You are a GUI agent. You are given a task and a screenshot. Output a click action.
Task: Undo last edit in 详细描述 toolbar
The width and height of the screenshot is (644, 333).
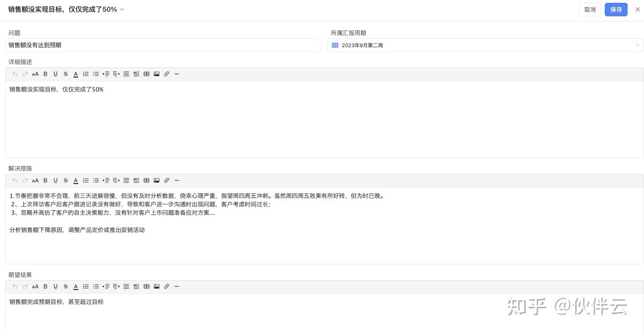point(15,74)
